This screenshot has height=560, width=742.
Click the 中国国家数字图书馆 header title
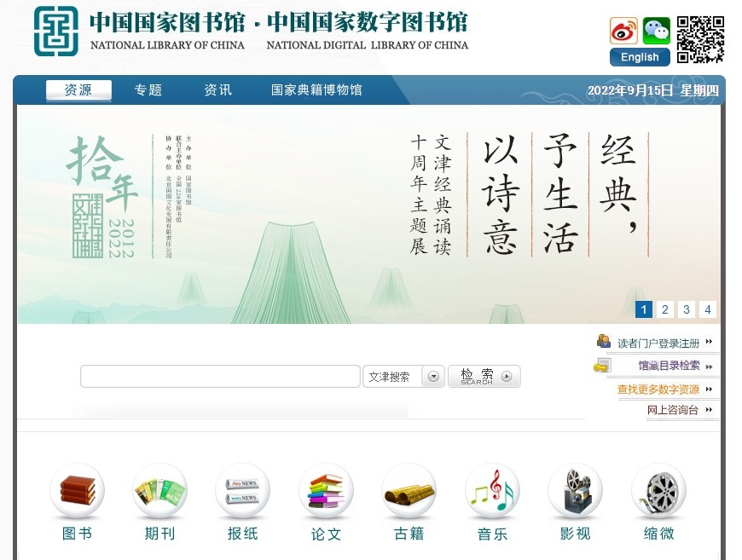[x=368, y=23]
